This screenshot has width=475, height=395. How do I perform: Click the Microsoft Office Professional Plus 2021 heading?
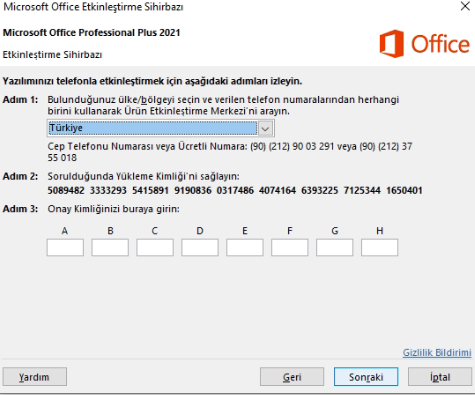tap(91, 33)
